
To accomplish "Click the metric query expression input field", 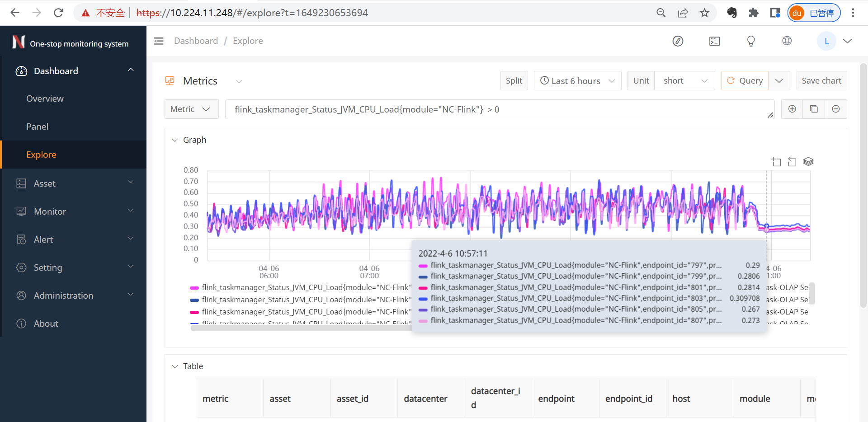I will coord(497,109).
